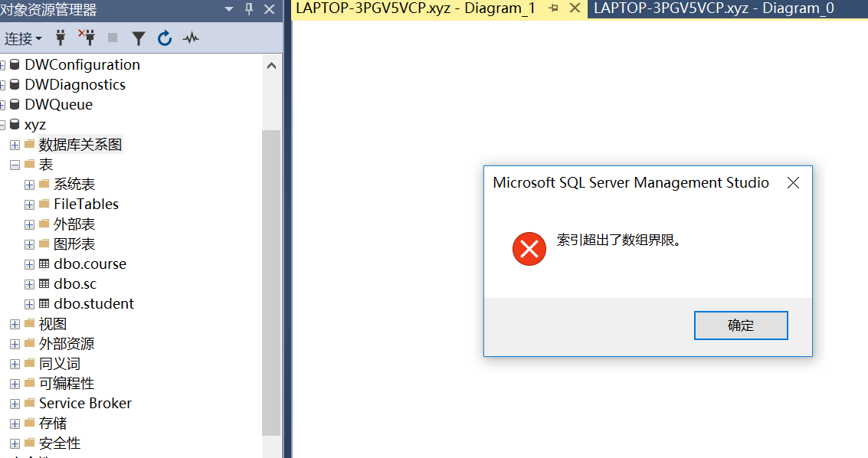Screen dimensions: 868x458
Task: Expand the 安全性 security folder
Action: [x=15, y=443]
